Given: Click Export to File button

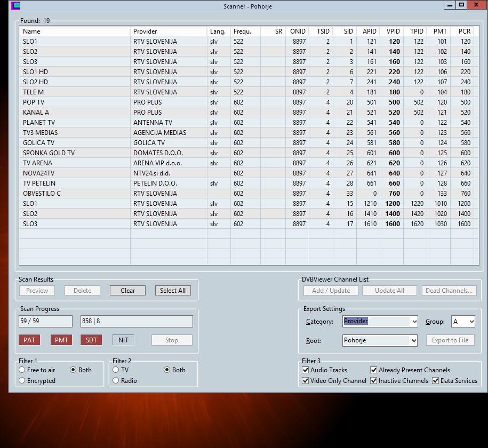Looking at the screenshot, I should [x=450, y=340].
